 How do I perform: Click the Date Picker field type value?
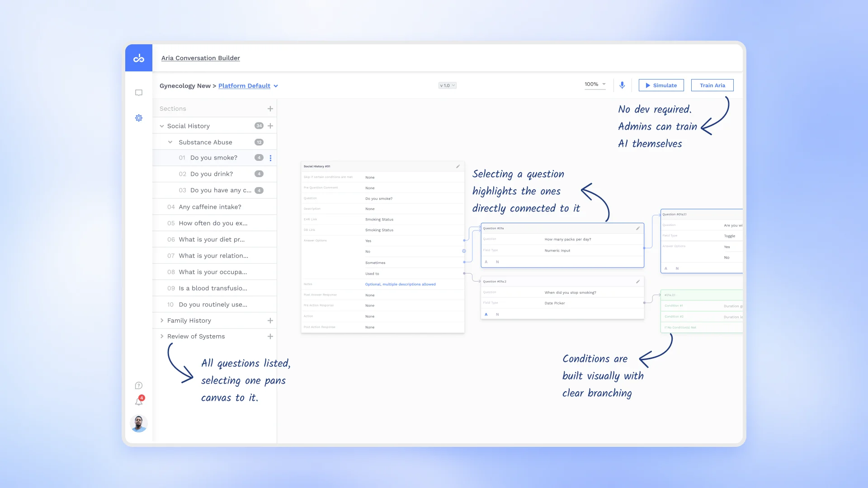coord(555,303)
